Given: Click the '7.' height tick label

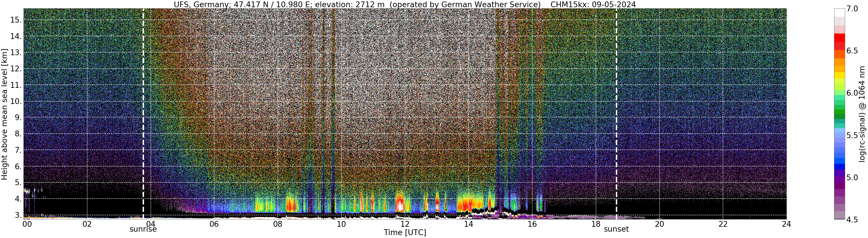Looking at the screenshot, I should [18, 150].
